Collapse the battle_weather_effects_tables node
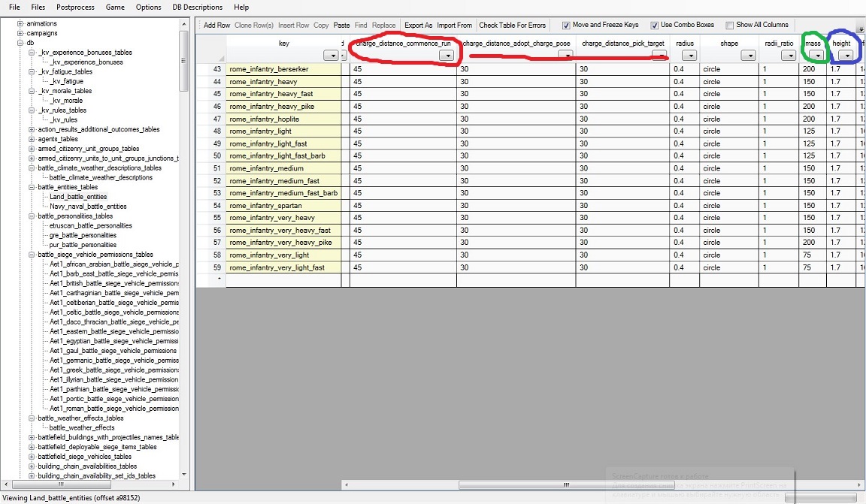 click(x=32, y=418)
